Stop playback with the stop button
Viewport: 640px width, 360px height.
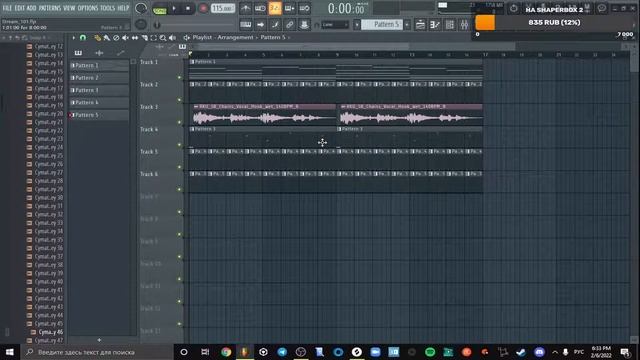pyautogui.click(x=188, y=8)
